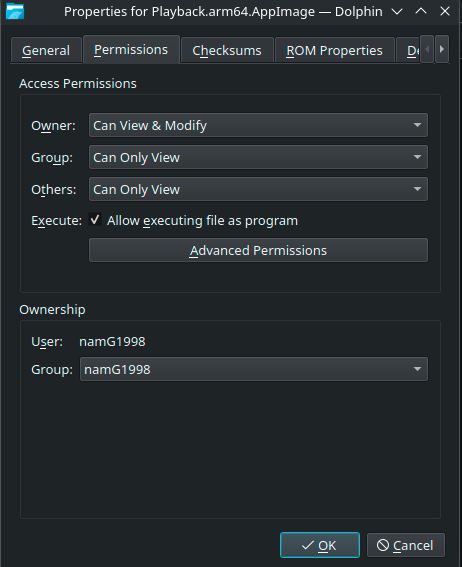This screenshot has height=567, width=462.
Task: Click the User label
Action: click(47, 341)
